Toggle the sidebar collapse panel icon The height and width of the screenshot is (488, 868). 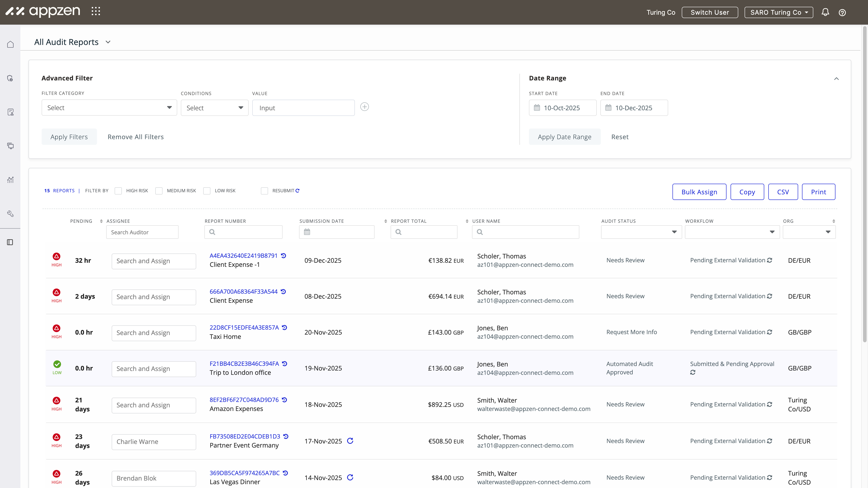click(x=10, y=242)
